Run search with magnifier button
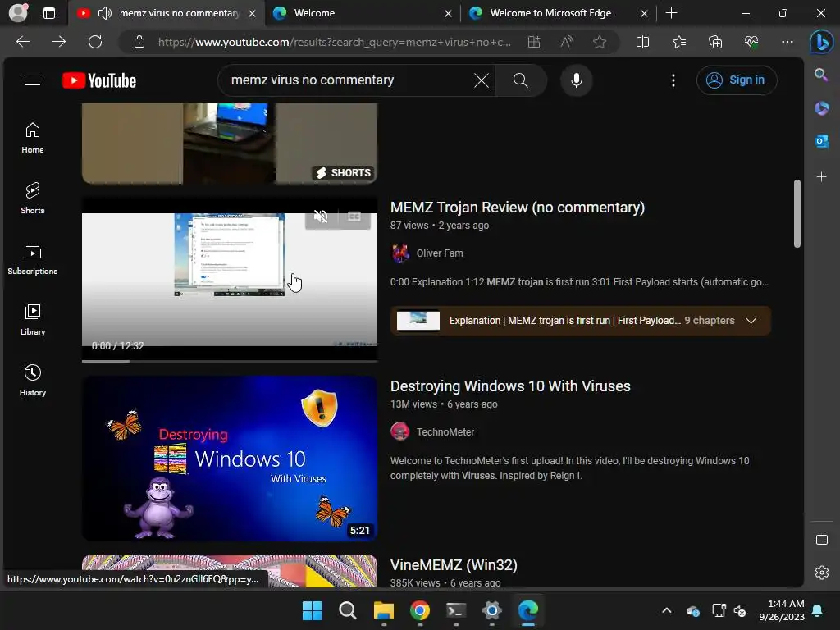 coord(521,80)
